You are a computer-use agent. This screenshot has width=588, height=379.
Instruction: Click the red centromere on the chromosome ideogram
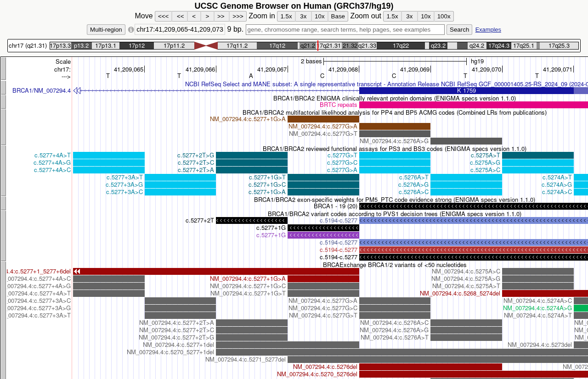coord(206,46)
